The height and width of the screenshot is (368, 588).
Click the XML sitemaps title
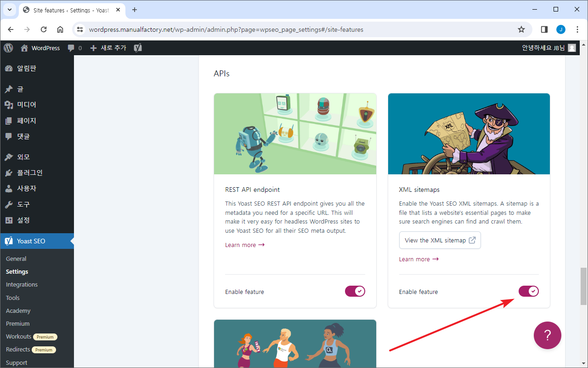coord(419,190)
